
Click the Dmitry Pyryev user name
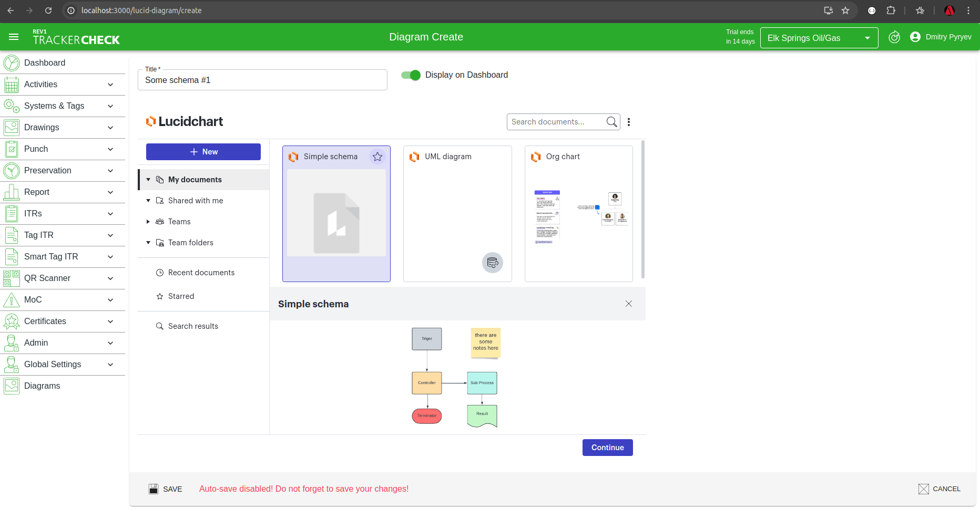tap(948, 37)
